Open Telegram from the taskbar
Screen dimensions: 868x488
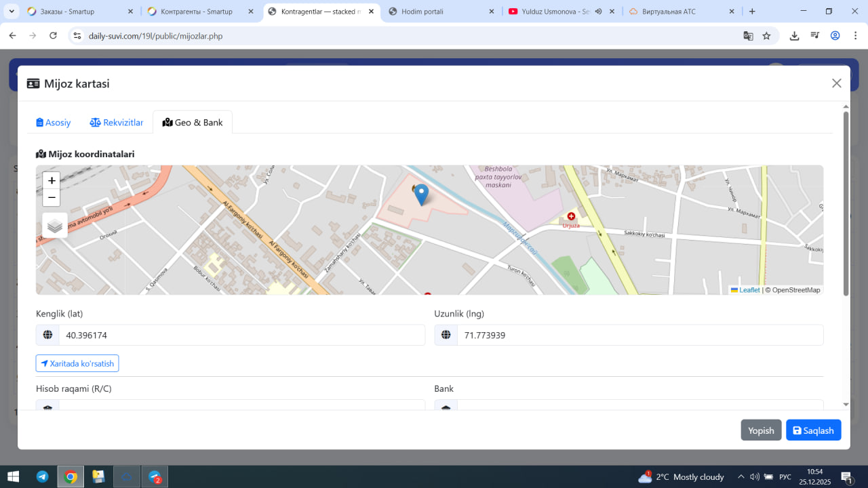pos(42,476)
